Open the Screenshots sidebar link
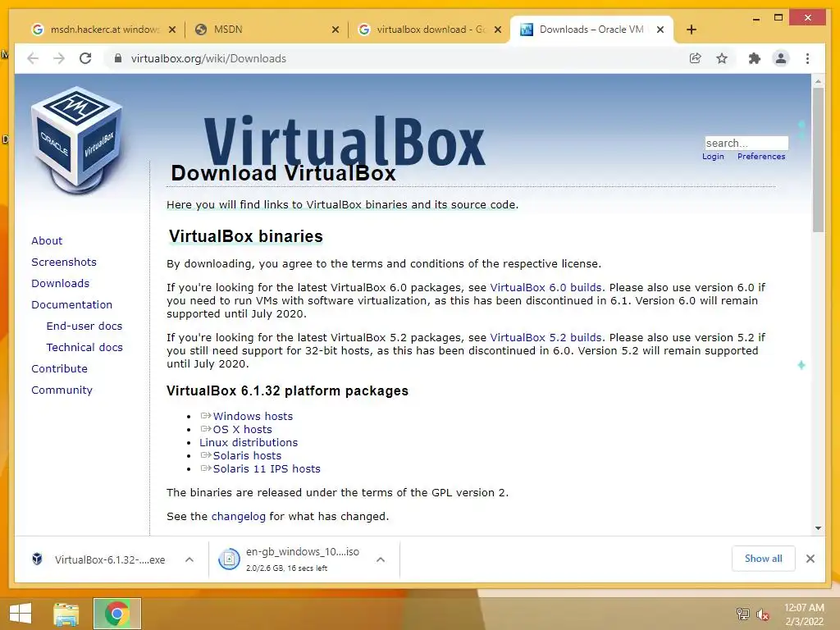 click(x=64, y=262)
